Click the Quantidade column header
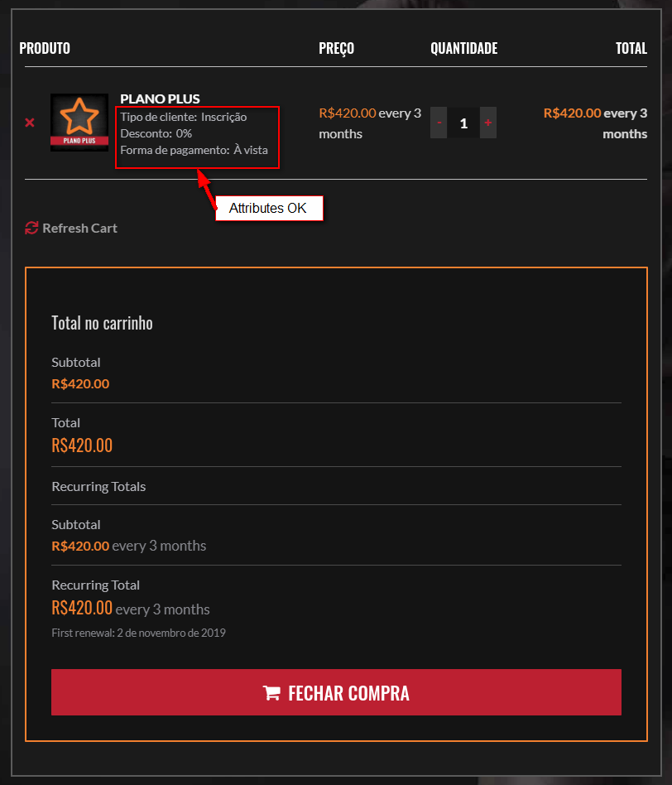This screenshot has height=785, width=672. tap(463, 48)
